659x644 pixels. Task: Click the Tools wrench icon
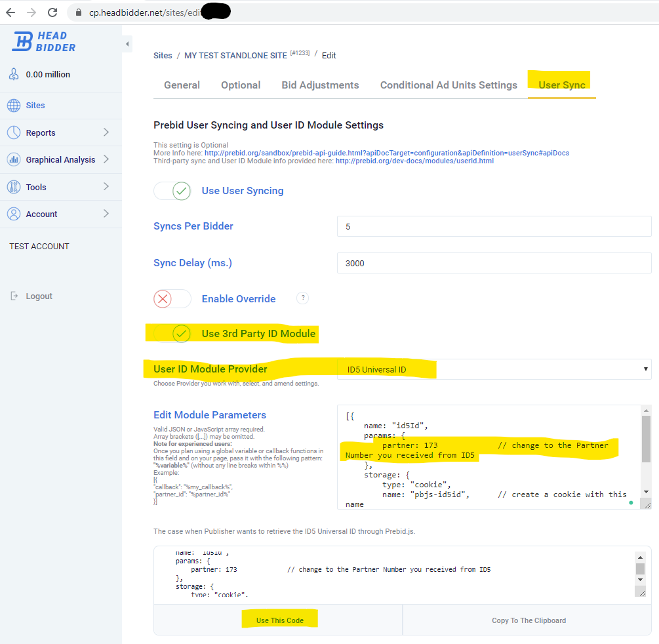(14, 187)
